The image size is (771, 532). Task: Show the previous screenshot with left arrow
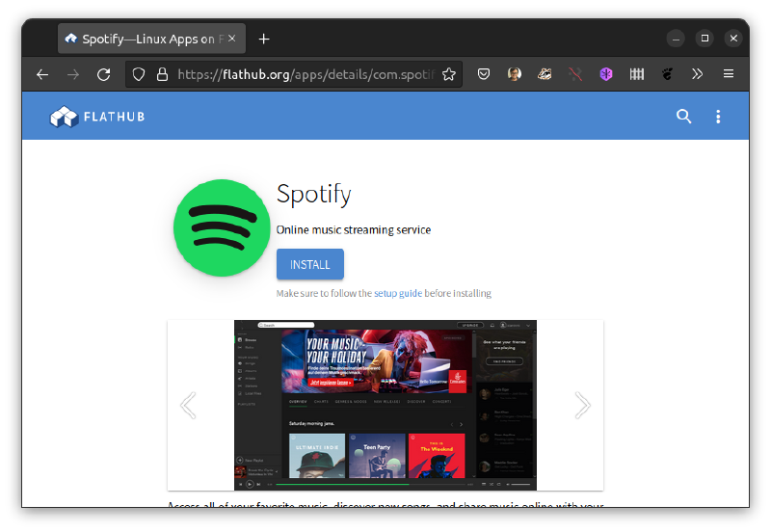tap(188, 405)
